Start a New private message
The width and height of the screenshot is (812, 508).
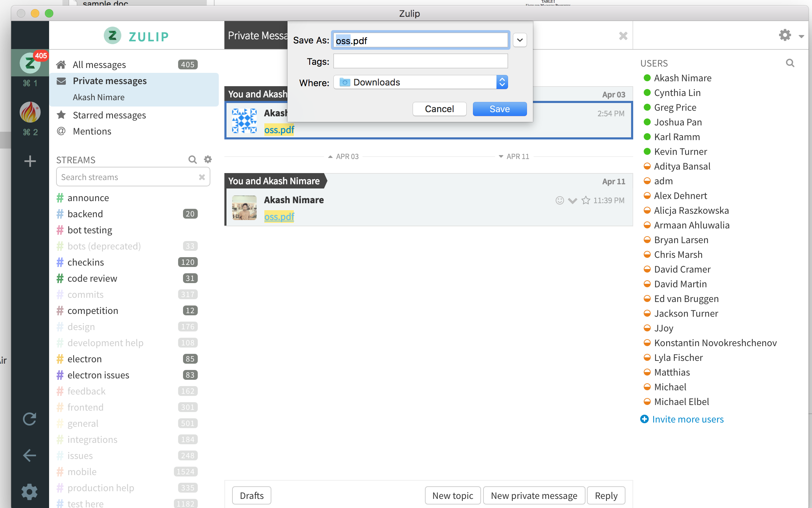pos(534,496)
